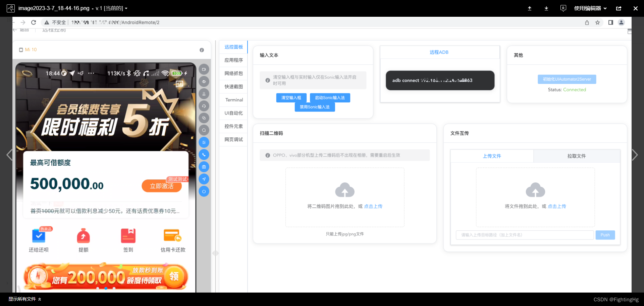The image size is (644, 306).
Task: Tap the 200,000 额度待领取 banner
Action: [x=106, y=277]
